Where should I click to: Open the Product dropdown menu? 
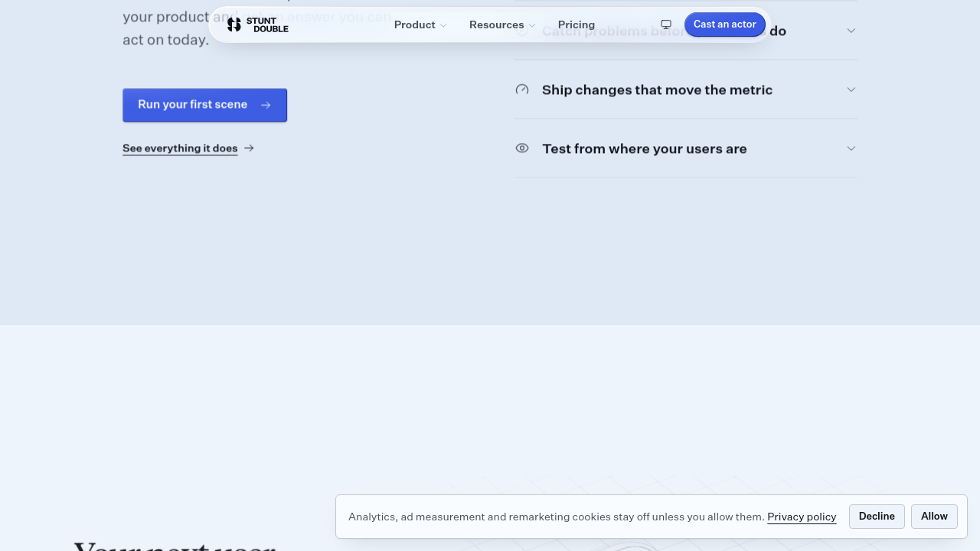(420, 24)
